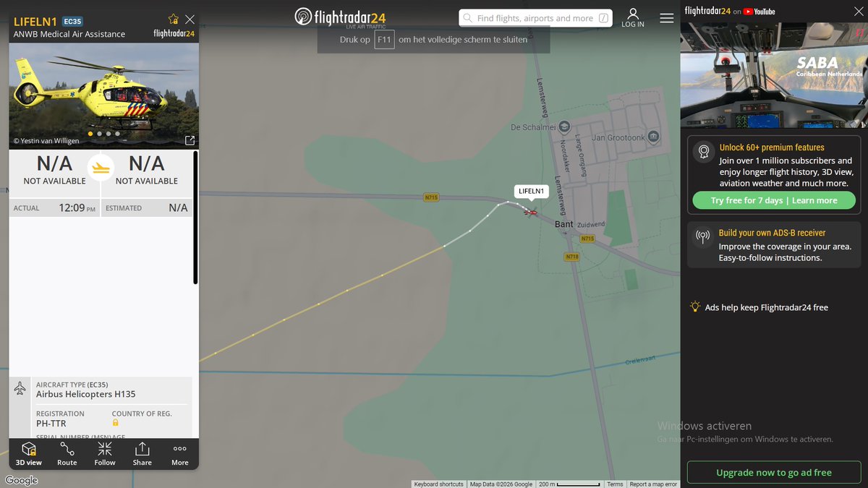Click the LOG IN user icon
The height and width of the screenshot is (488, 868).
[x=633, y=18]
